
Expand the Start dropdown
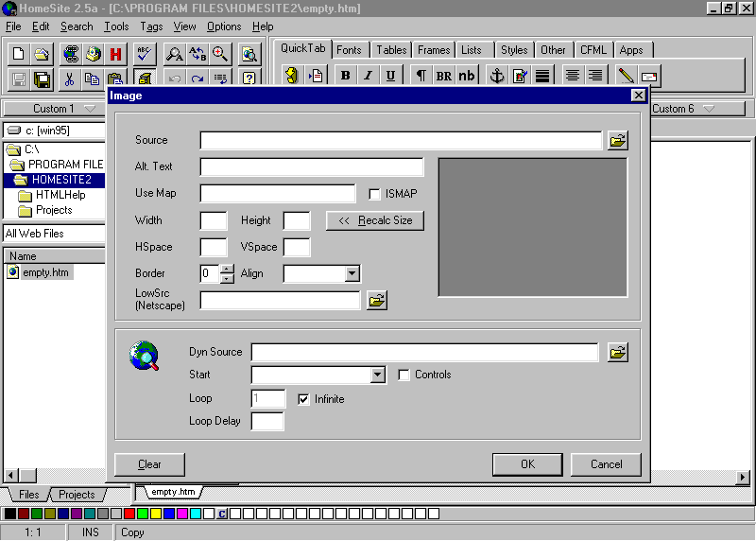point(378,375)
